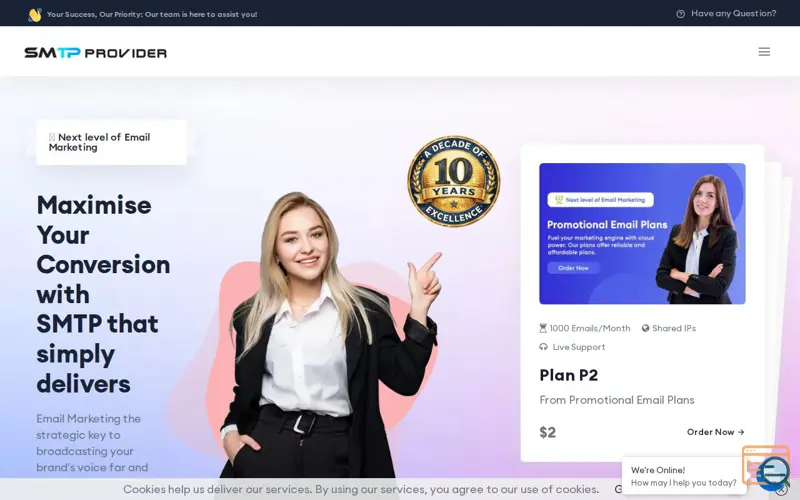Click the Live Support label
Screen dimensions: 800x500
(x=579, y=347)
